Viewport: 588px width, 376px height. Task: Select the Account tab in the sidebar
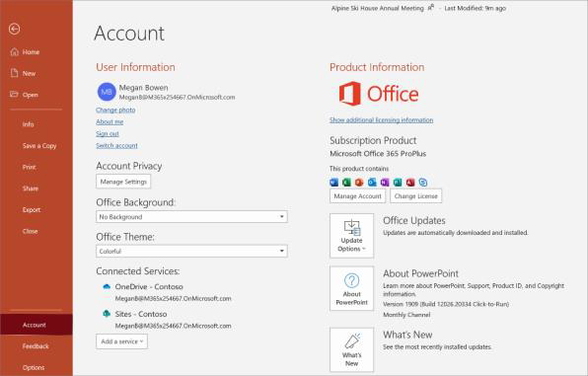[x=37, y=325]
